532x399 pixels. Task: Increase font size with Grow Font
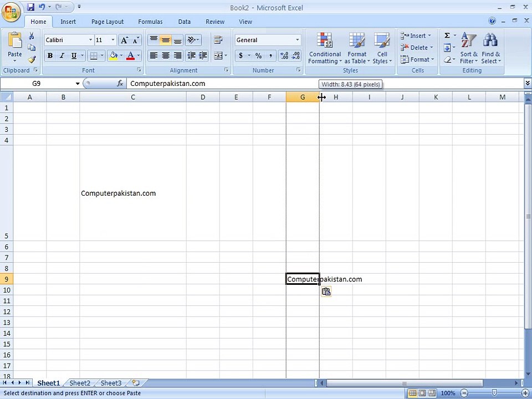(x=124, y=40)
